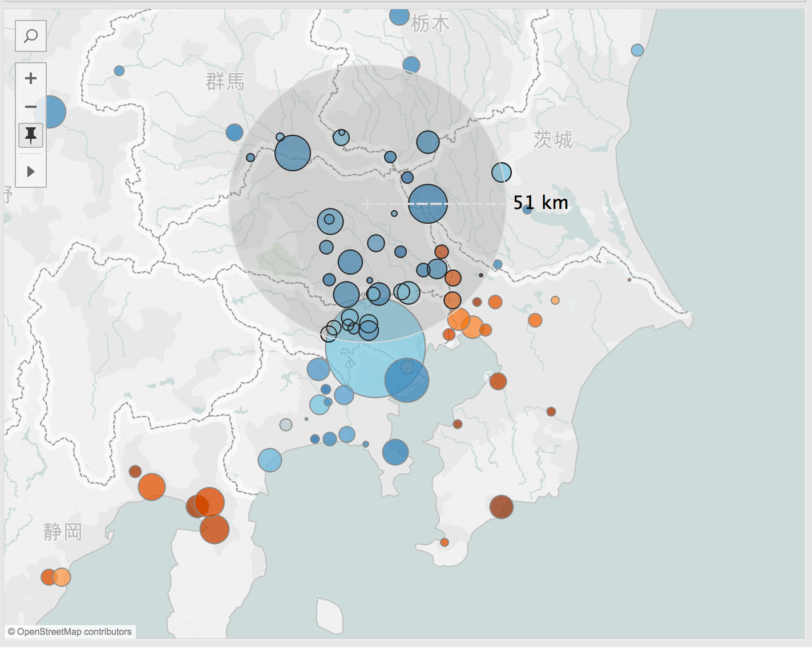Click the 茨城 prefecture label

tap(552, 139)
